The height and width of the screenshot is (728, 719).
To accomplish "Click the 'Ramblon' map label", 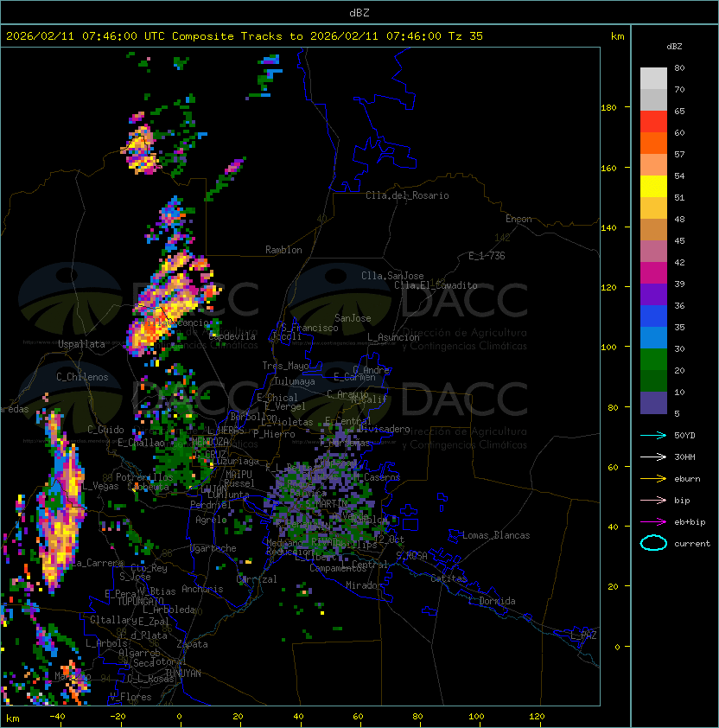I will tap(283, 250).
